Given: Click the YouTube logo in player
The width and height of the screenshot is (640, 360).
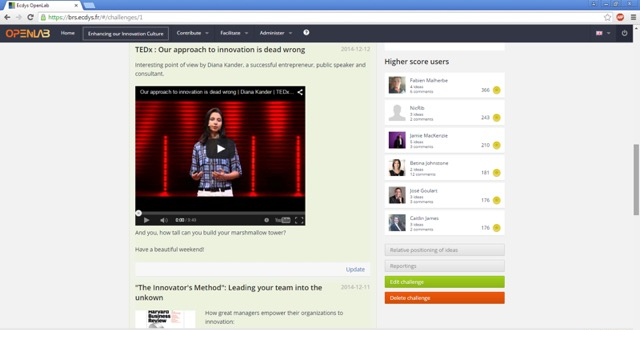Looking at the screenshot, I should [x=282, y=220].
